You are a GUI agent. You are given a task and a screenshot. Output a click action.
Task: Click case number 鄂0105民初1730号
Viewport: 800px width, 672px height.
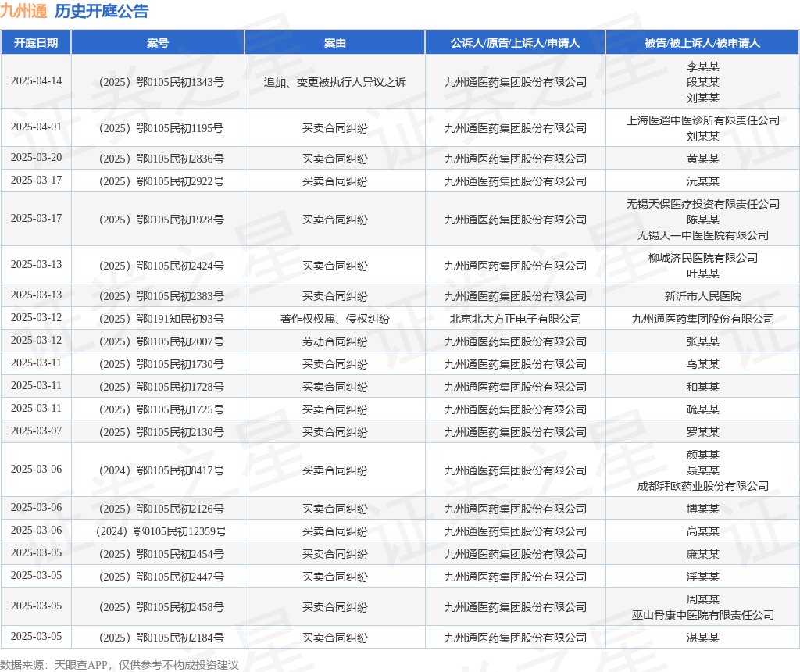(x=161, y=364)
